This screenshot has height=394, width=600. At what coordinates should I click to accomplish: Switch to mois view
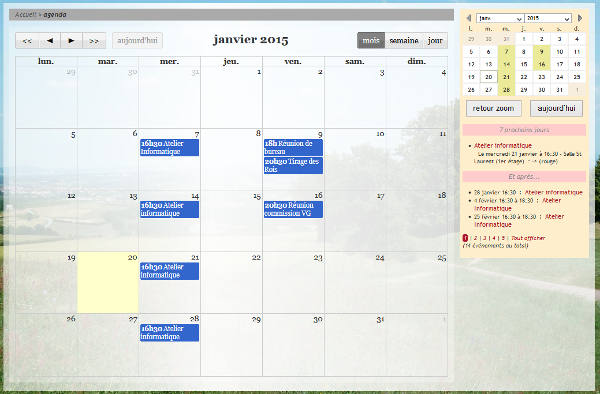pyautogui.click(x=371, y=40)
